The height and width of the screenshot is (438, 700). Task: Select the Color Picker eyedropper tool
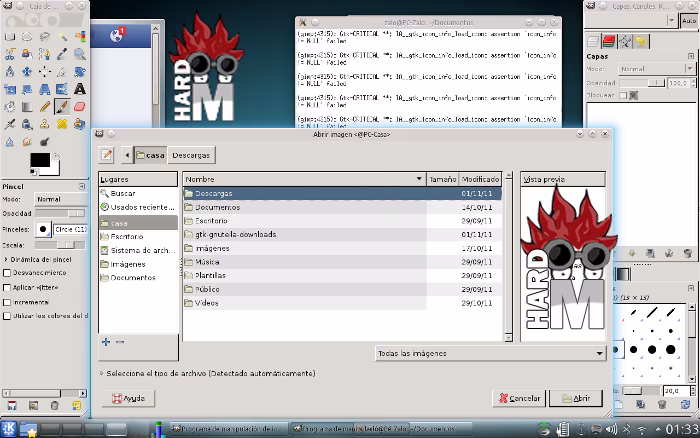pyautogui.click(x=62, y=54)
